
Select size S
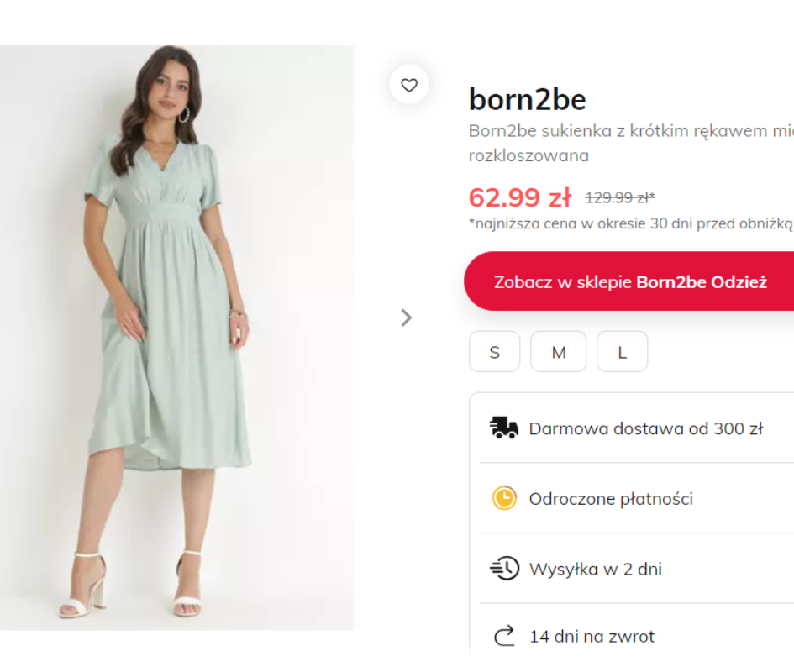point(494,352)
